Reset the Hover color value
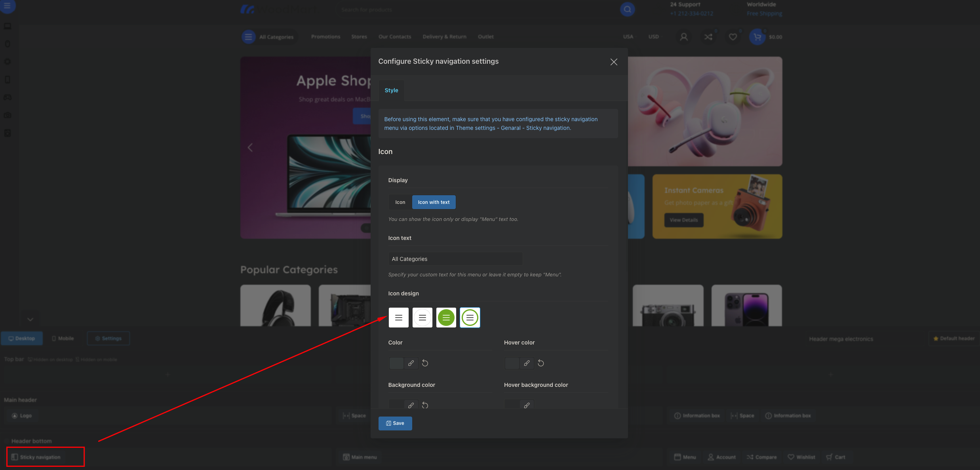The height and width of the screenshot is (470, 980). pyautogui.click(x=540, y=363)
